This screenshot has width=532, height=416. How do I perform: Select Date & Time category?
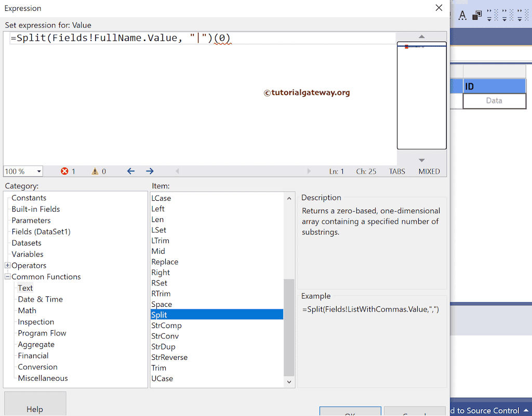point(40,299)
